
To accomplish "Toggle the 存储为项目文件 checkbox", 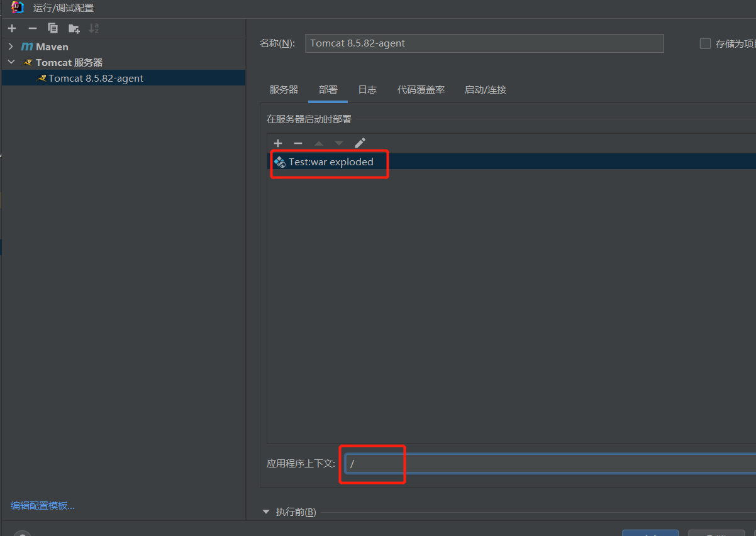I will pyautogui.click(x=705, y=43).
